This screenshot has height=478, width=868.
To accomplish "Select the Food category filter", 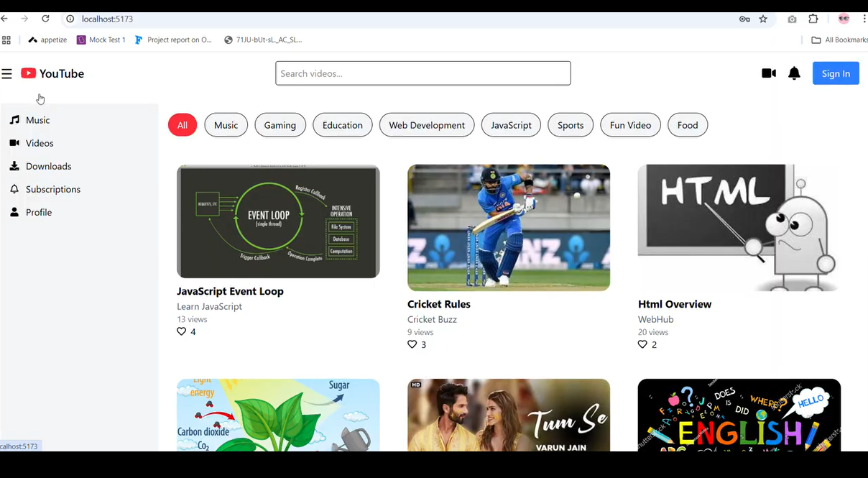I will 688,125.
